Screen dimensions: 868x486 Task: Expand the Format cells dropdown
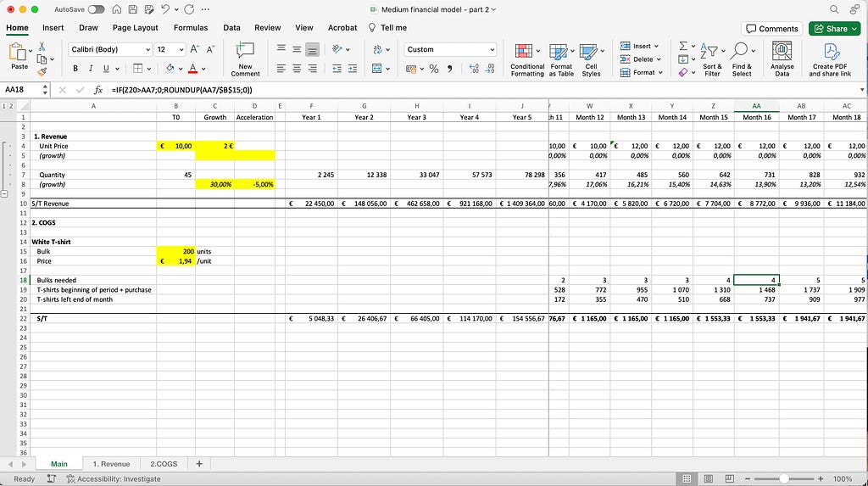660,72
